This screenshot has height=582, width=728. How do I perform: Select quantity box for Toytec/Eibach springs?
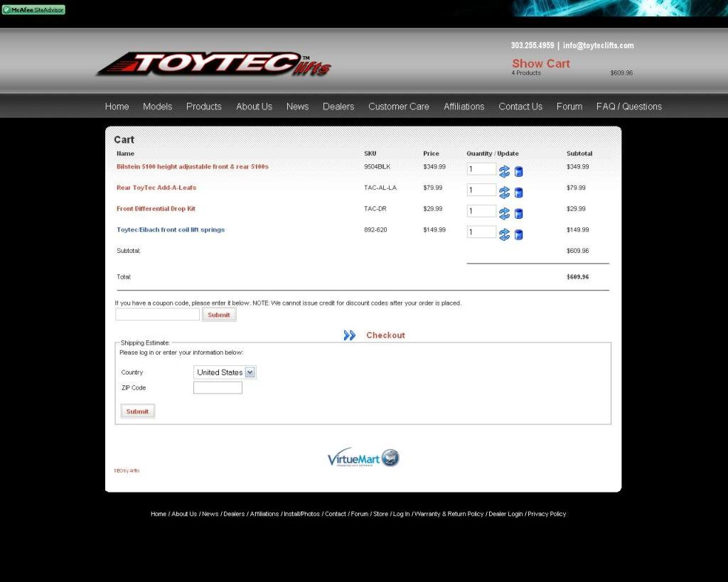[481, 232]
